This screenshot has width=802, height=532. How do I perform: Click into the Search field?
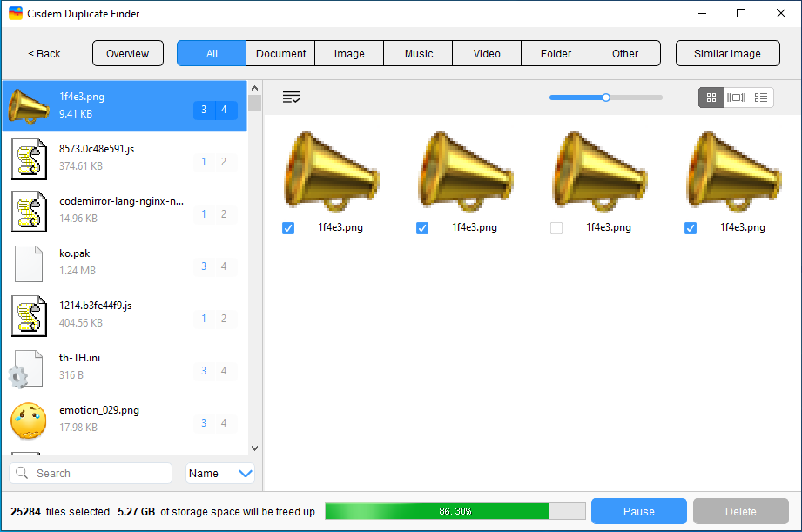click(91, 473)
